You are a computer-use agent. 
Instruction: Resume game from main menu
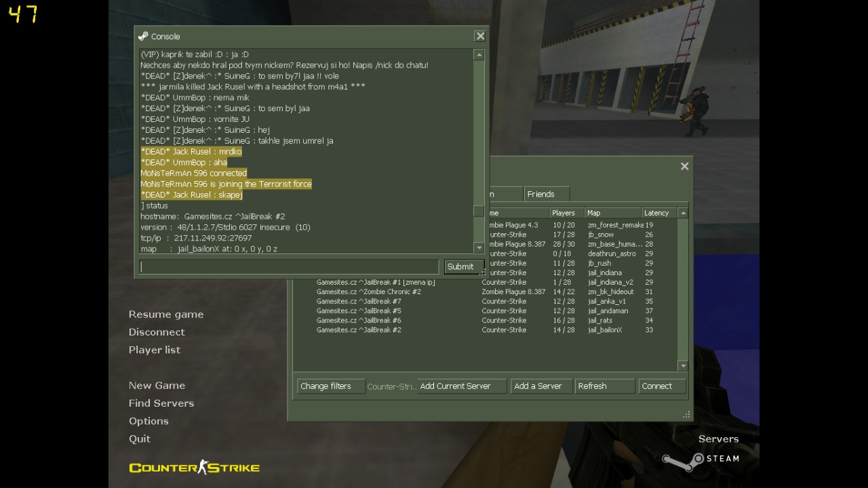coord(166,314)
